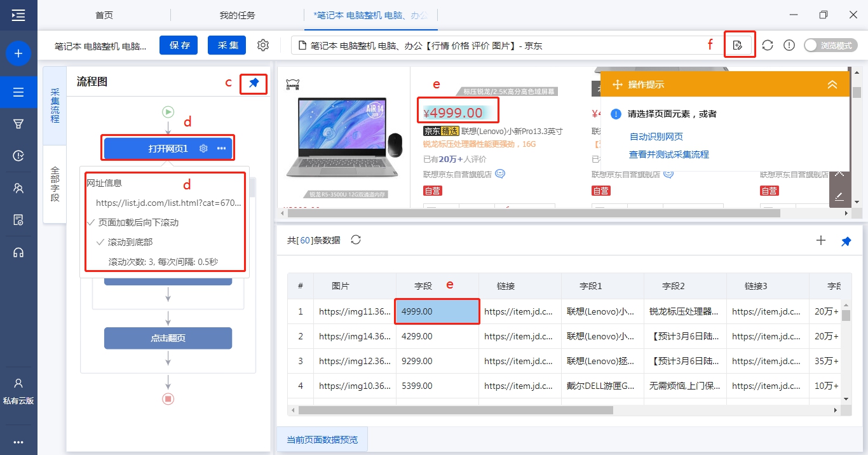This screenshot has height=455, width=868.
Task: Select the 9299.00 table cell
Action: pyautogui.click(x=437, y=361)
